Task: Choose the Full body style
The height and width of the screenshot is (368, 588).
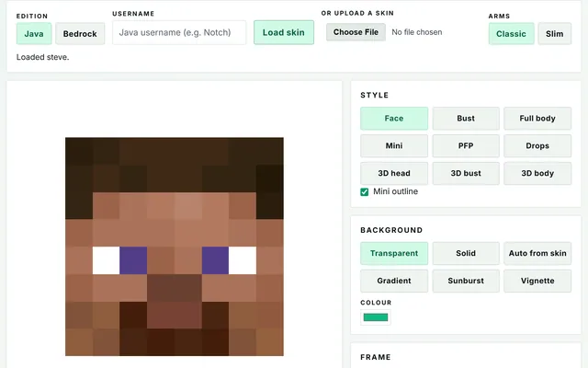Action: coord(537,119)
